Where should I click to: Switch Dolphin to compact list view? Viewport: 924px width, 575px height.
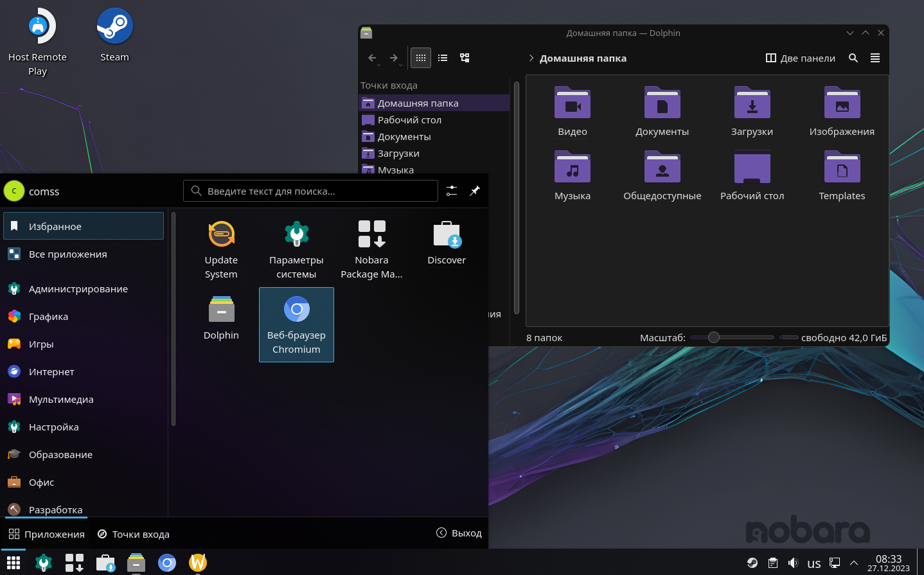pos(443,58)
